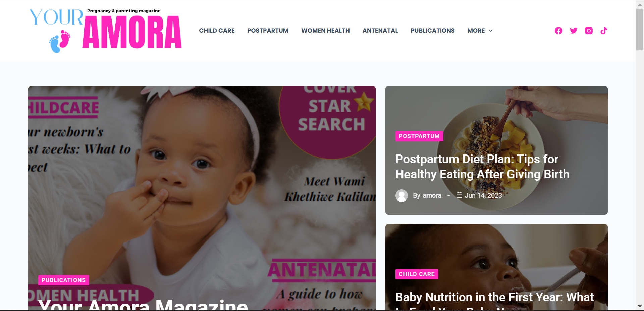Open the baby magazine cover thumbnail
The width and height of the screenshot is (644, 311).
coord(202,198)
